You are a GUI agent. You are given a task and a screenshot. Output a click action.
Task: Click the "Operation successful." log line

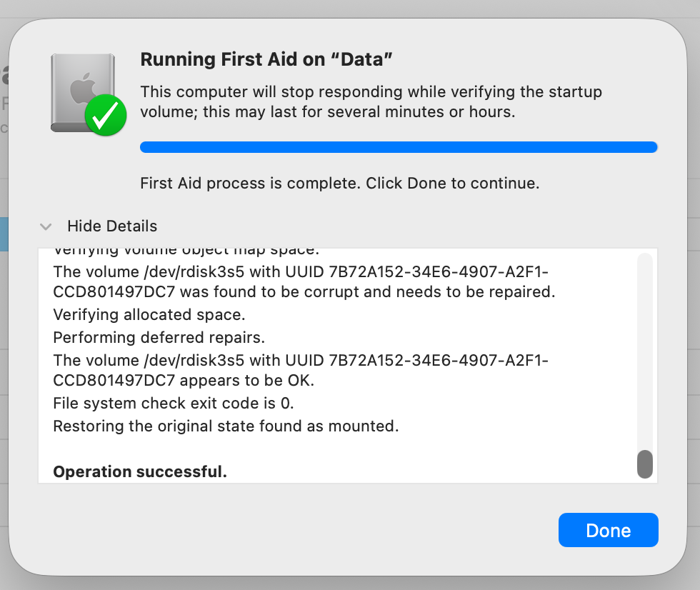pyautogui.click(x=140, y=471)
